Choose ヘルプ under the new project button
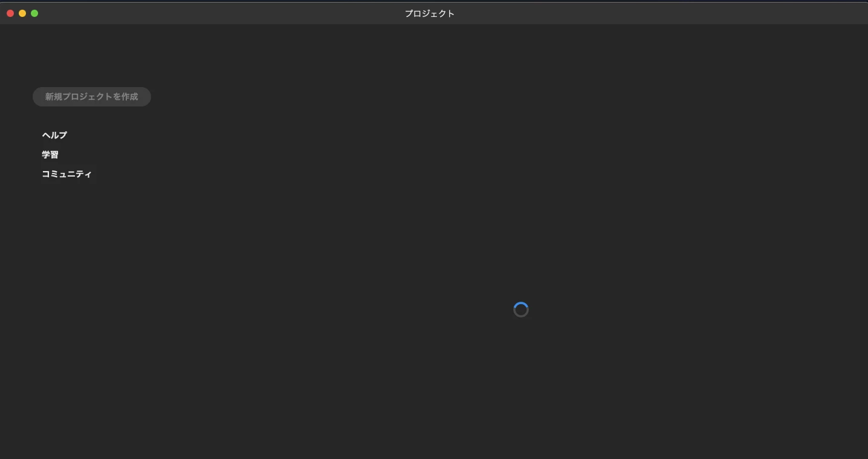Screen dimensions: 868x459 point(54,135)
